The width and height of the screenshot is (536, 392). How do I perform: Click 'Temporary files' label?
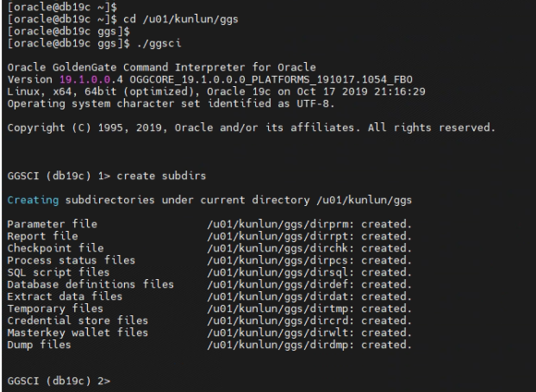pyautogui.click(x=55, y=308)
